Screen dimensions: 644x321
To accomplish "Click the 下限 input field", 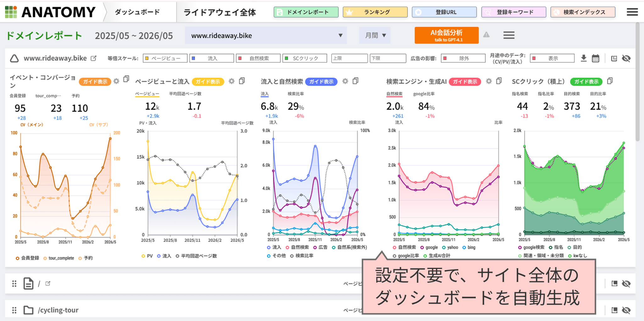I will (388, 58).
